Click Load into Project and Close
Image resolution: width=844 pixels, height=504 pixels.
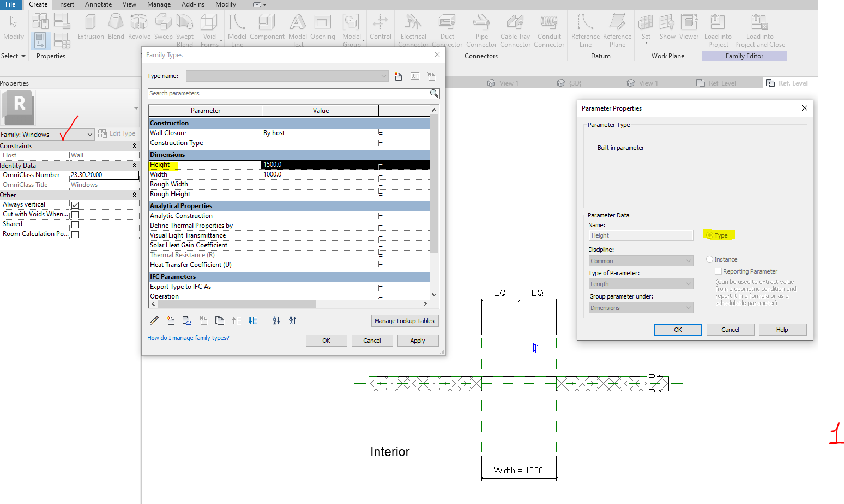(x=760, y=29)
